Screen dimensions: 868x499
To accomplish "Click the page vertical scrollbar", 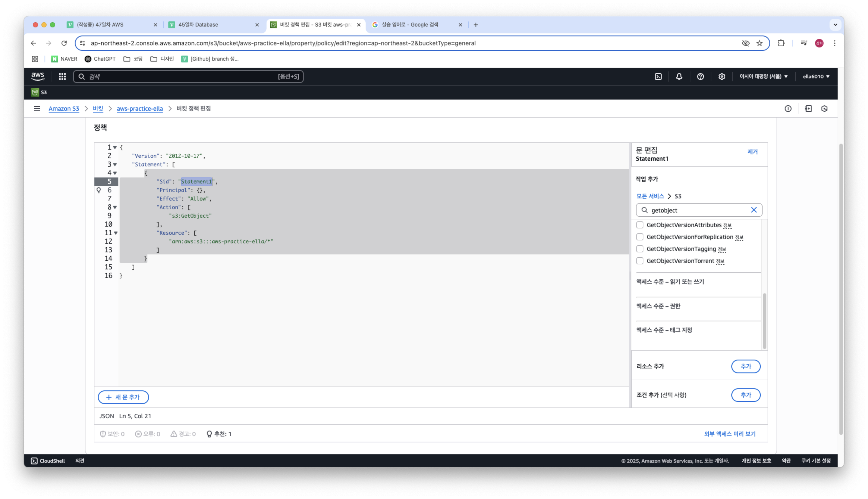I will (x=841, y=289).
